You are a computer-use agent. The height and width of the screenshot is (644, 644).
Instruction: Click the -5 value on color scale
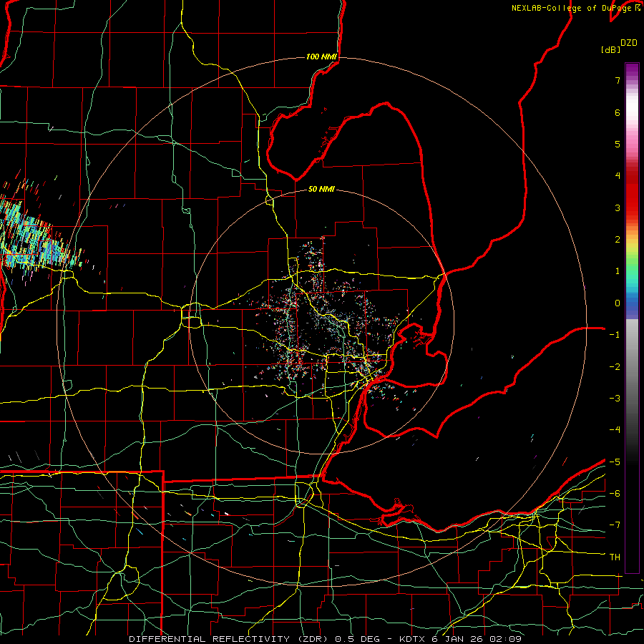[615, 462]
